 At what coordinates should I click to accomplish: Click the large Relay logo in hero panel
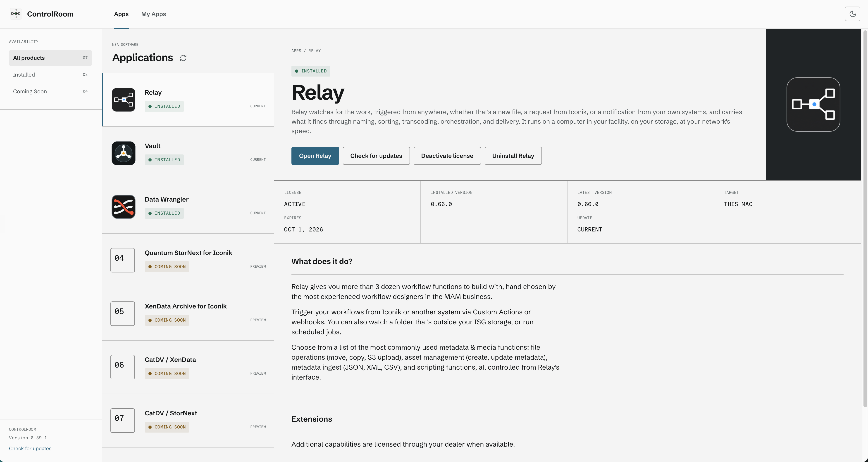click(x=813, y=105)
